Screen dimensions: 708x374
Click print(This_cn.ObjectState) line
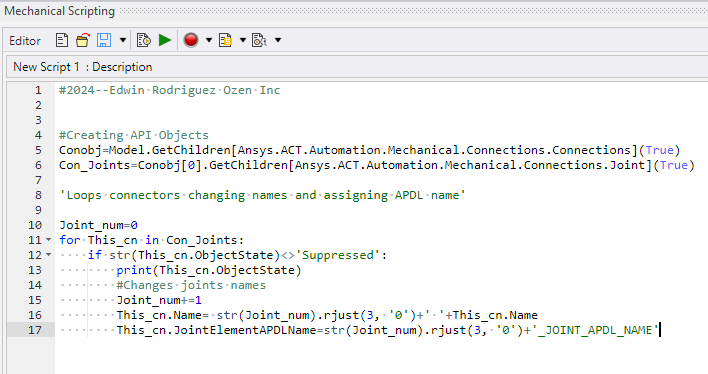[209, 270]
